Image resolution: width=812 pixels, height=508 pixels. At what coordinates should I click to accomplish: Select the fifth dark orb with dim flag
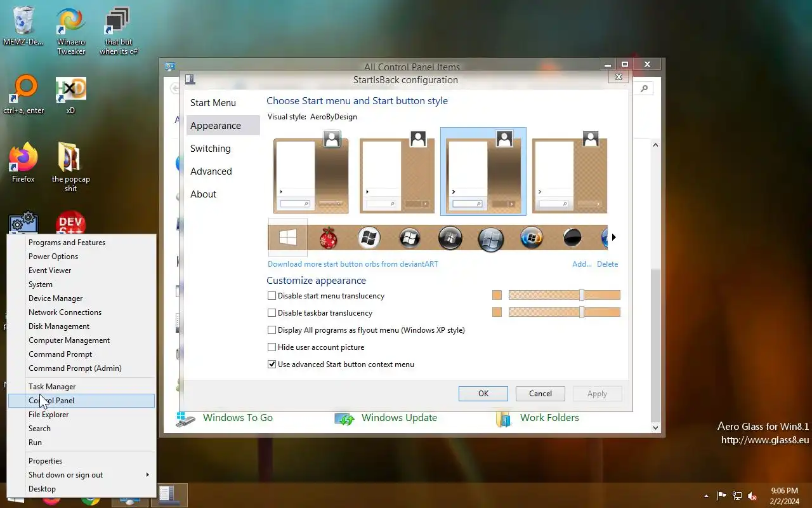click(x=450, y=237)
